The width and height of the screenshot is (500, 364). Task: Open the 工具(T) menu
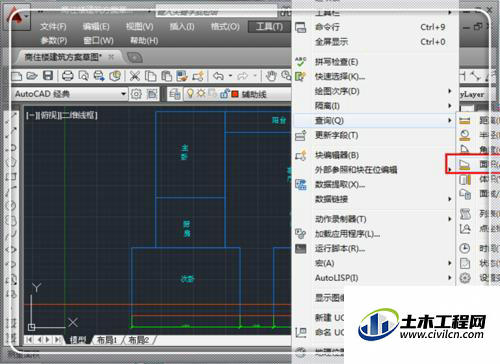click(x=269, y=26)
